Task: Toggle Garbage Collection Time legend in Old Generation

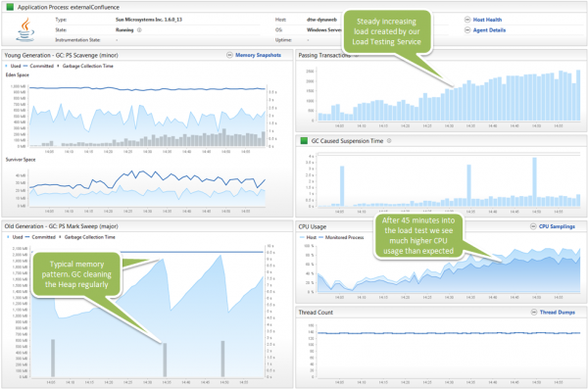Action: point(87,237)
